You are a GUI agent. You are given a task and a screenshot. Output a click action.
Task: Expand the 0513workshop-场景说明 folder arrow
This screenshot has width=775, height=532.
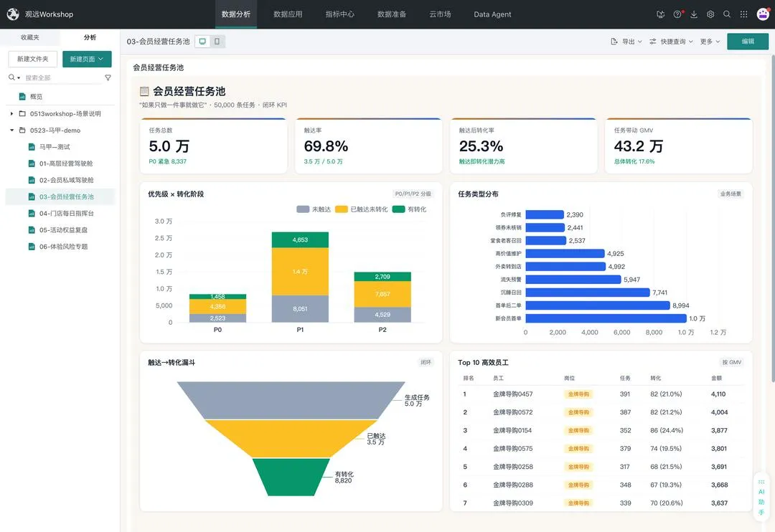point(12,113)
